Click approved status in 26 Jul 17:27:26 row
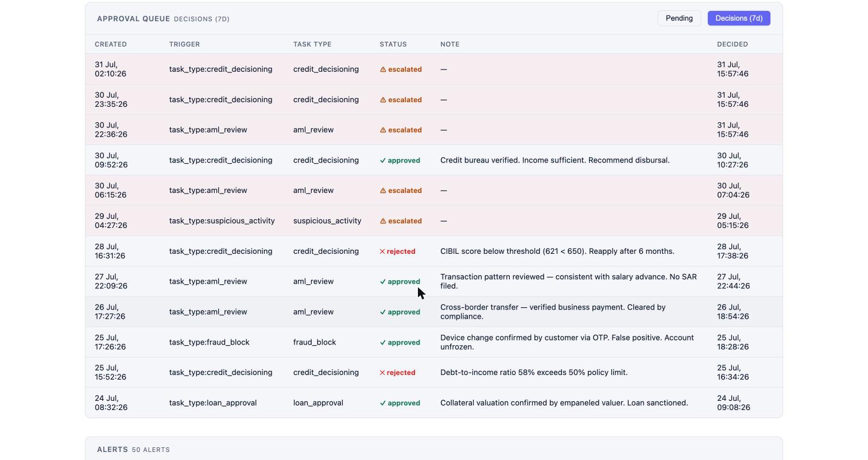This screenshot has width=868, height=460. [x=400, y=312]
